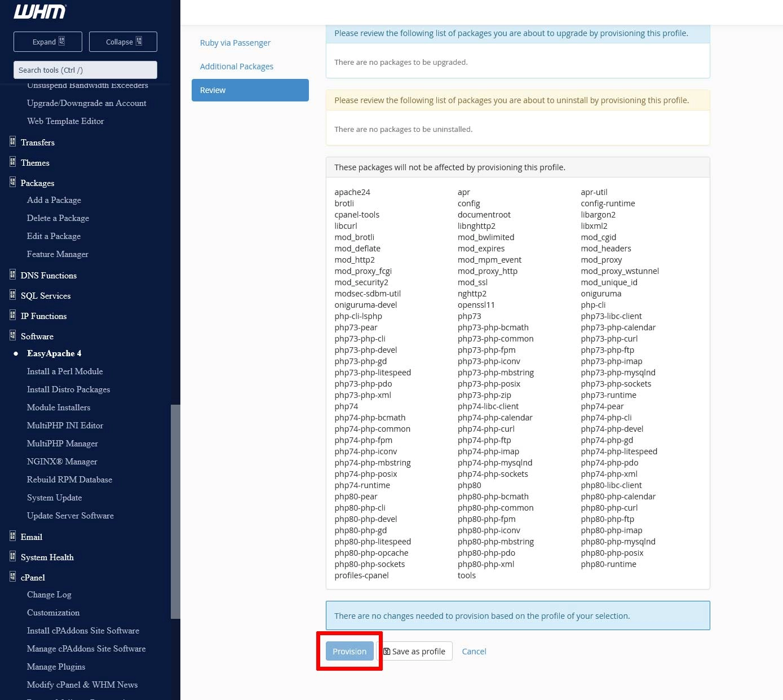Collapse the cPanel section icon
Image resolution: width=783 pixels, height=700 pixels.
tap(12, 577)
